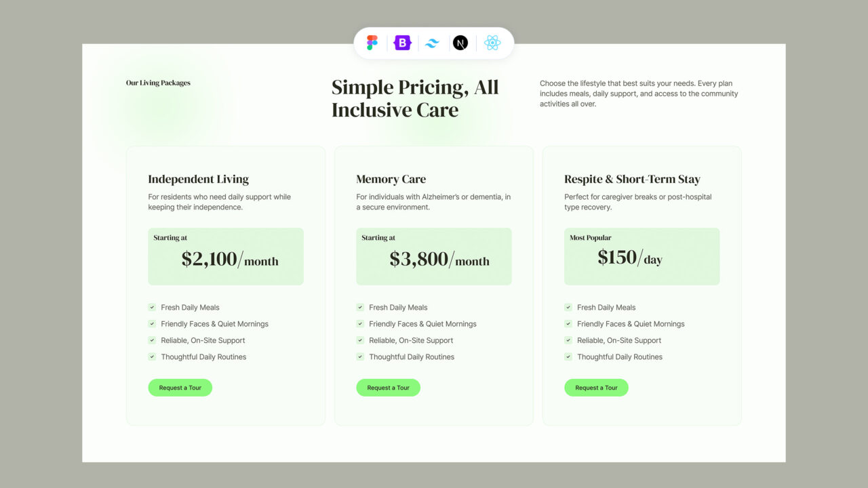This screenshot has width=868, height=488.
Task: Click the Our Living Packages label
Action: click(x=157, y=82)
